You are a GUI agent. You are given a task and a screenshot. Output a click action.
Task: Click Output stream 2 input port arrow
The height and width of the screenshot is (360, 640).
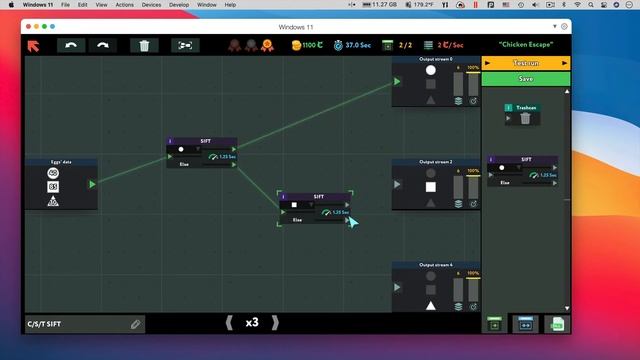coord(397,184)
